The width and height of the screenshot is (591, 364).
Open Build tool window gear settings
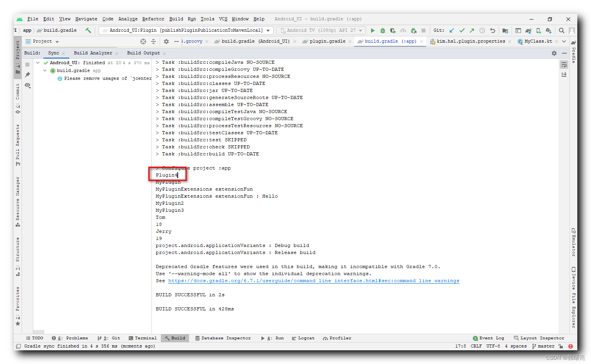click(554, 53)
